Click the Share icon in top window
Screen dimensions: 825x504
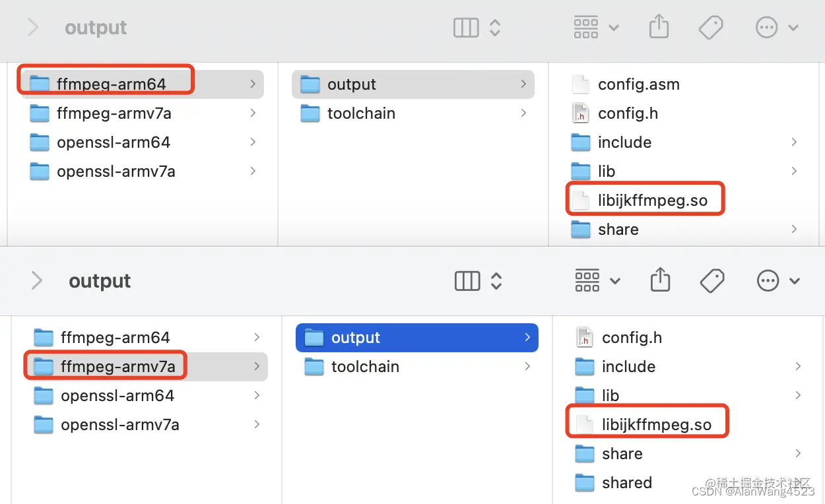click(x=659, y=27)
